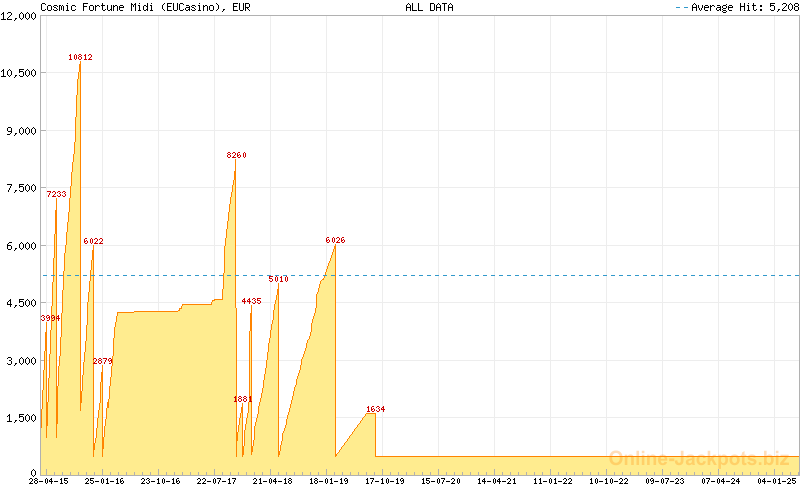800x490 pixels.
Task: Click the ALL DATA heading
Action: (429, 7)
